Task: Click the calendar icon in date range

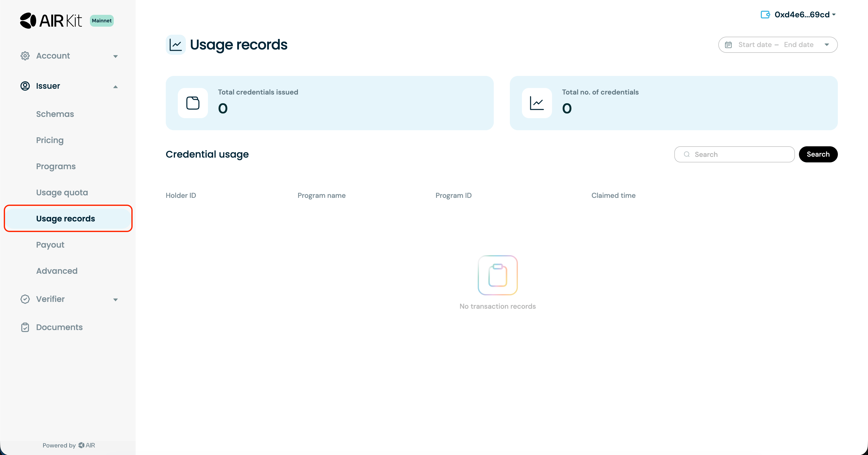Action: pos(728,45)
